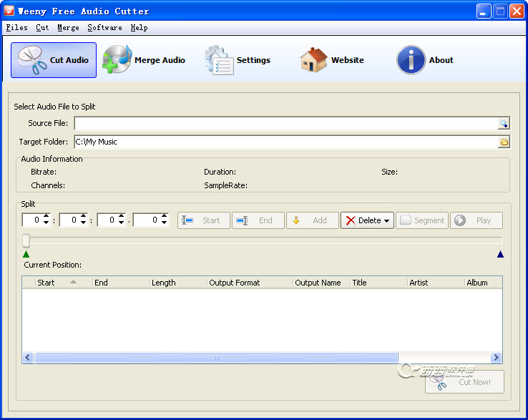Browse for source file with magnifier icon
Viewport: 528px width, 420px height.
coord(504,124)
